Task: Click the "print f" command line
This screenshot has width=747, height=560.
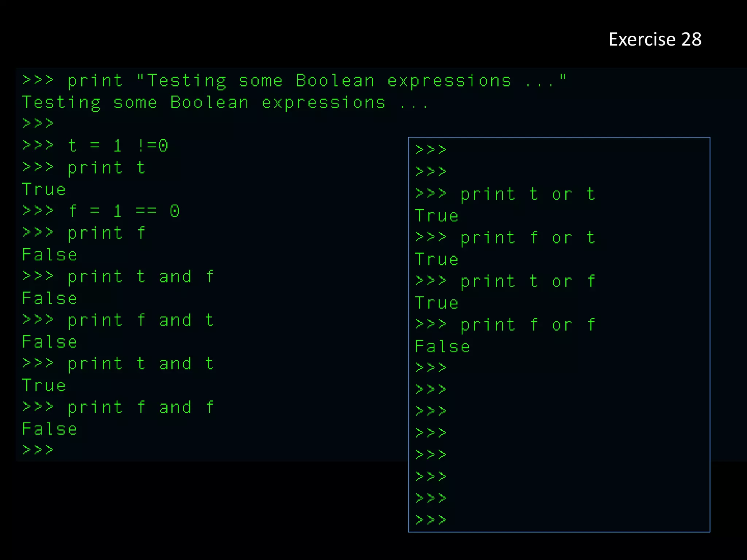Action: pos(84,233)
